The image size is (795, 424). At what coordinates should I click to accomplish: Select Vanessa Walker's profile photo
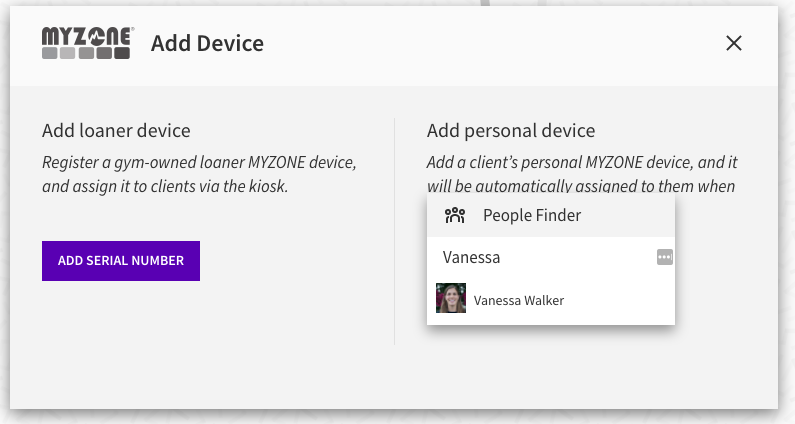(x=451, y=299)
